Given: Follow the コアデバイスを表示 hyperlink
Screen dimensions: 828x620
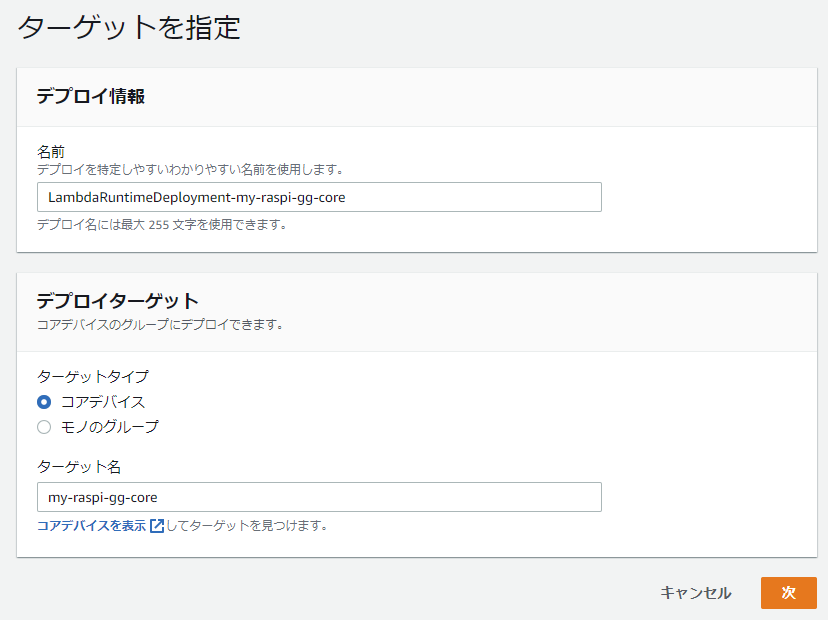Looking at the screenshot, I should 90,528.
